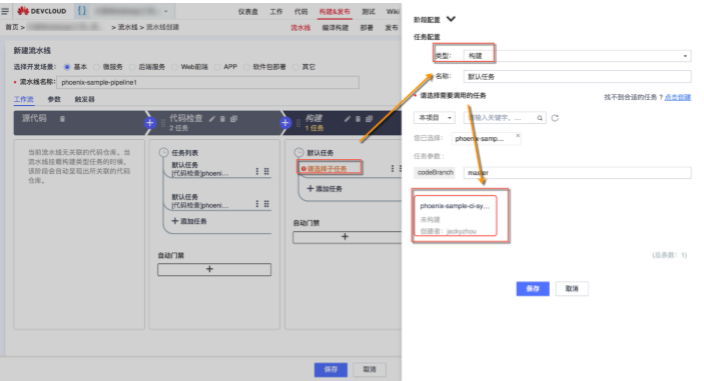Add stage with plus before 构建

(x=285, y=123)
